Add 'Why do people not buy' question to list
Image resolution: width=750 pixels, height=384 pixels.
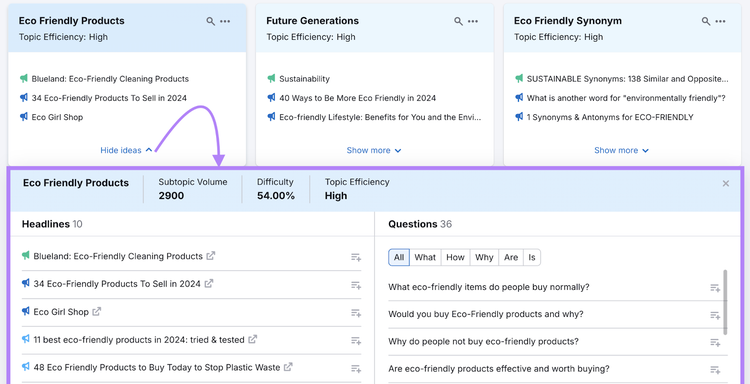click(x=715, y=342)
